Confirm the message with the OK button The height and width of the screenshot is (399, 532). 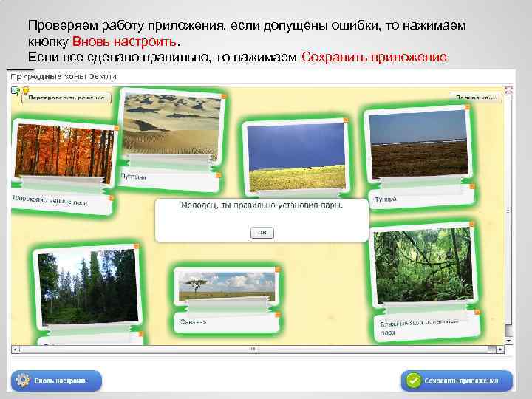pyautogui.click(x=262, y=233)
